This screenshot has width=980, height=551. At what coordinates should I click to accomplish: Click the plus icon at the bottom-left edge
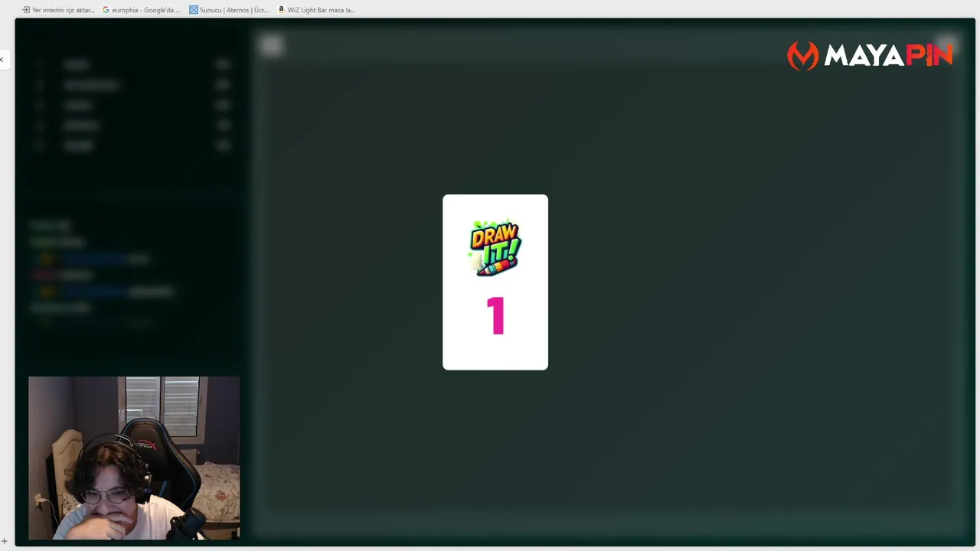[x=4, y=542]
